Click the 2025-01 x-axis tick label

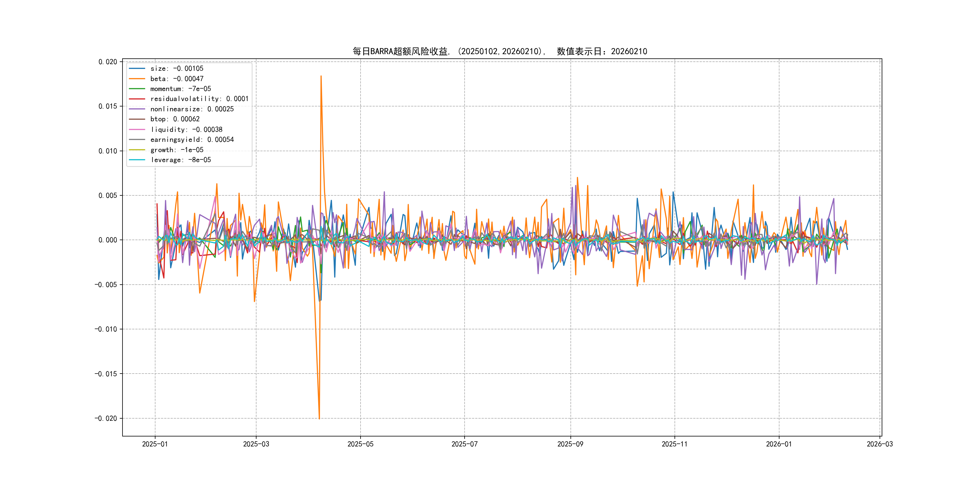click(x=155, y=444)
